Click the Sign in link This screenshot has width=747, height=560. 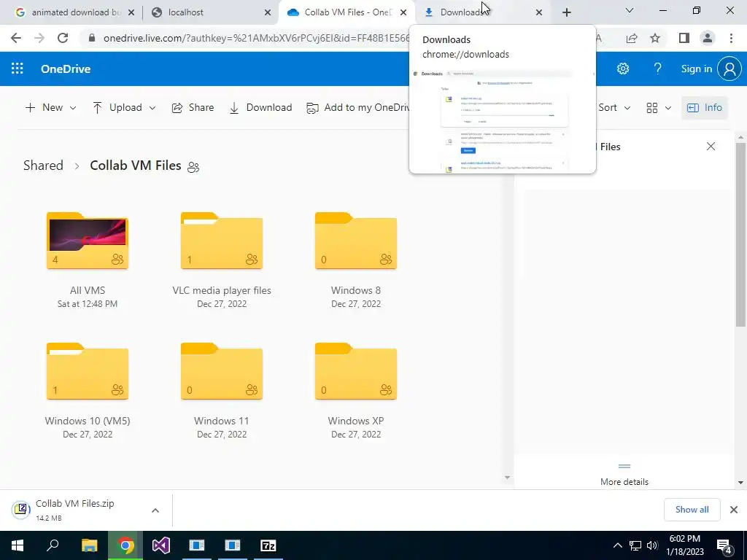tap(696, 69)
